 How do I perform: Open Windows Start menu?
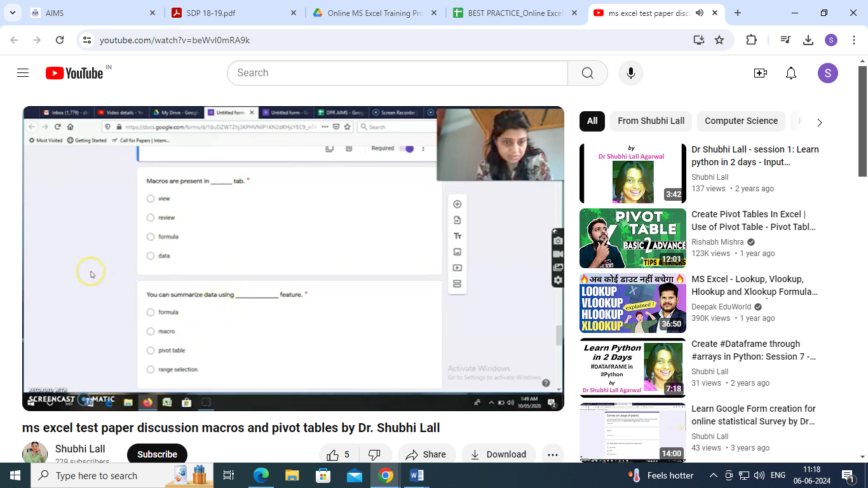click(x=15, y=475)
